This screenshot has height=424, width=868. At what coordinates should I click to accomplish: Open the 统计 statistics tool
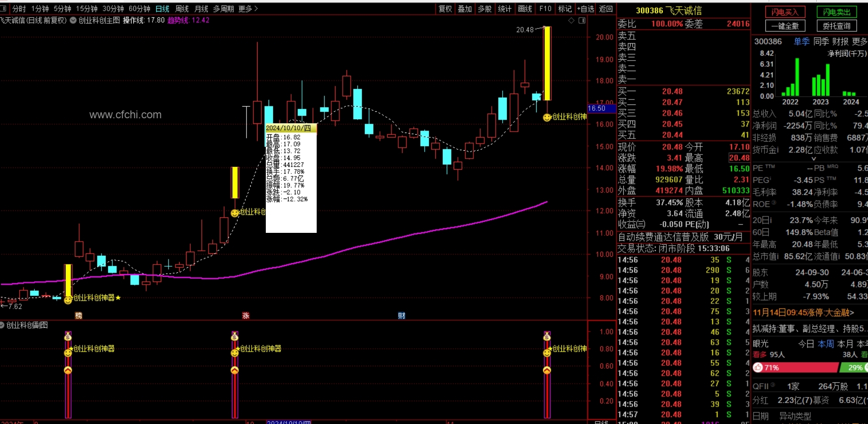(x=505, y=9)
